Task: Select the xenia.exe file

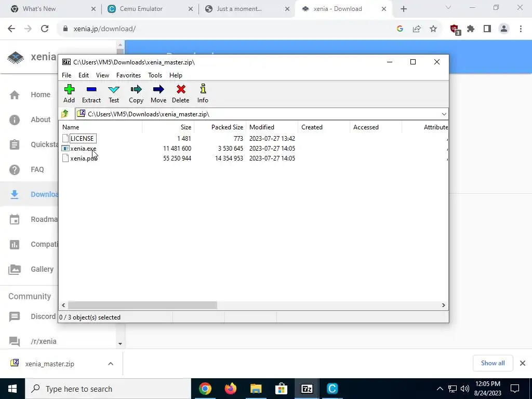Action: click(84, 149)
